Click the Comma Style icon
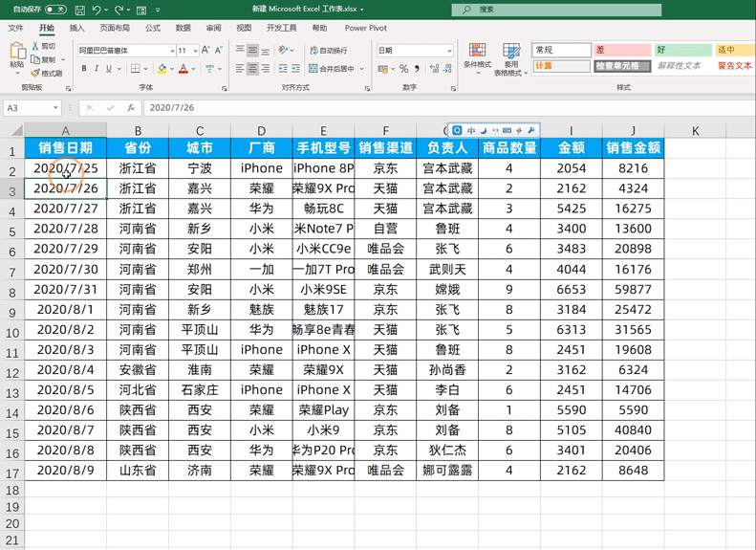 [417, 69]
